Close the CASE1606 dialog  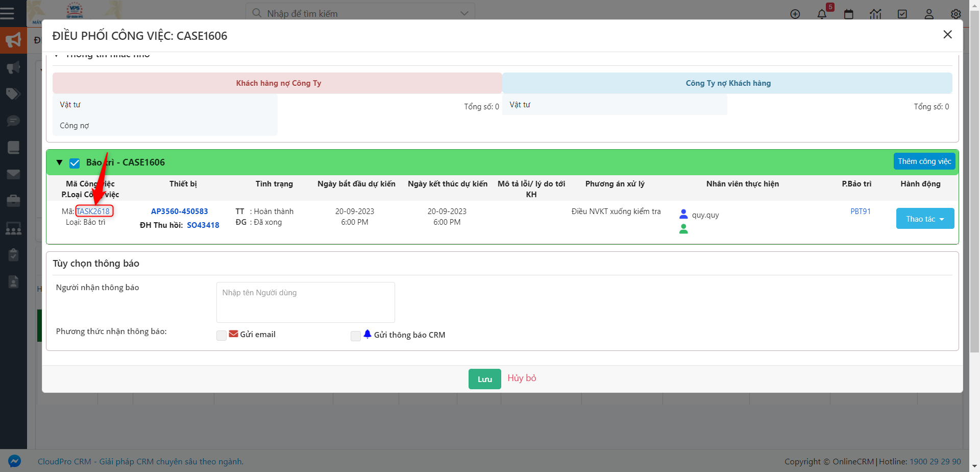[x=947, y=34]
